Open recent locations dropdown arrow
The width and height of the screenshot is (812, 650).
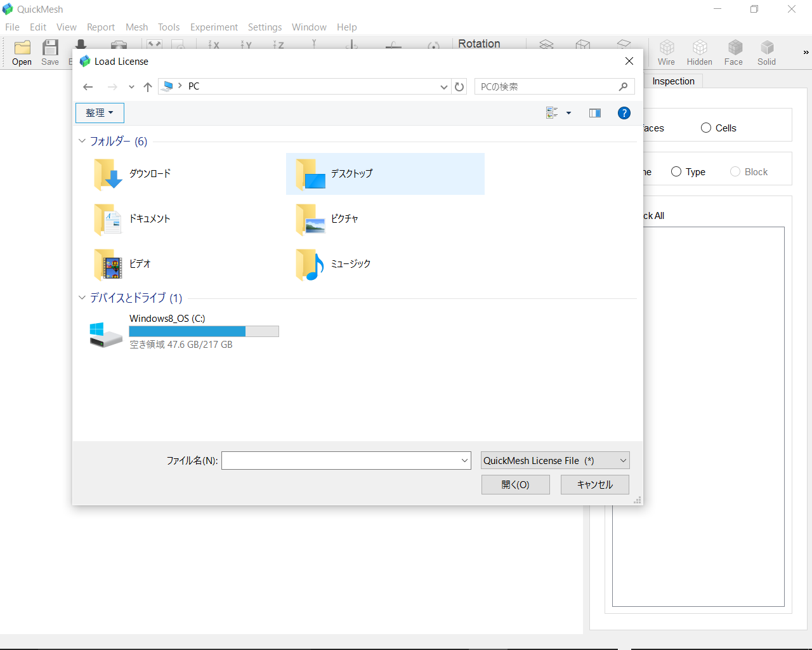131,87
